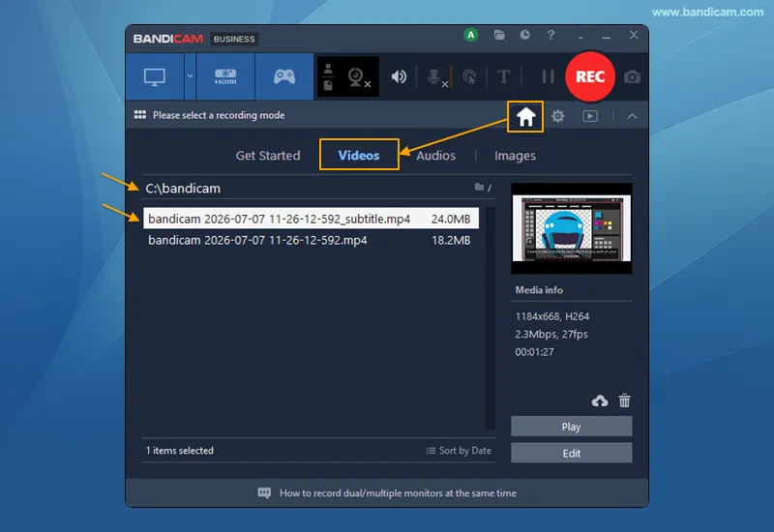Open the settings gear icon
774x532 pixels.
[x=558, y=116]
